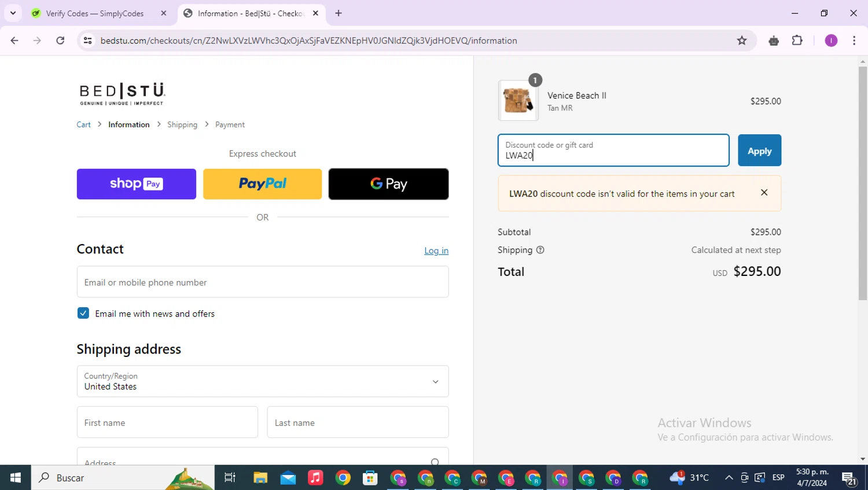The image size is (868, 490).
Task: Focus the Email or mobile phone number field
Action: 263,282
